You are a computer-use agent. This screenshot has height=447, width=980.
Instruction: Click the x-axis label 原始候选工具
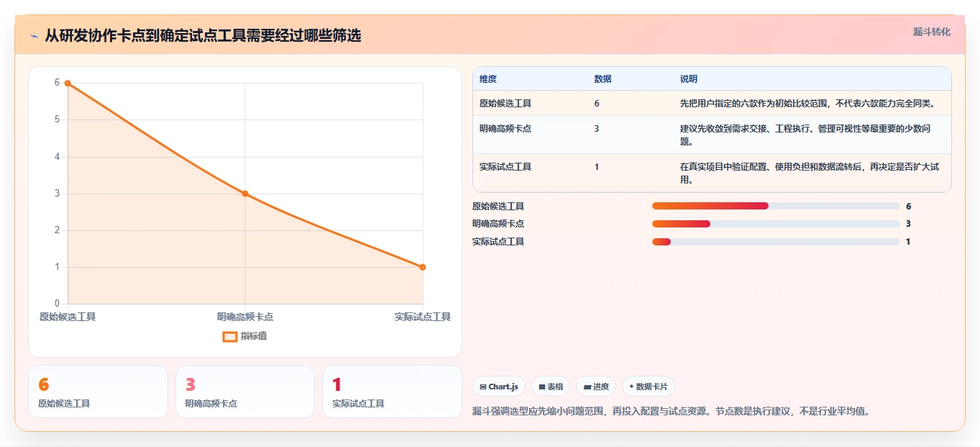tap(68, 317)
